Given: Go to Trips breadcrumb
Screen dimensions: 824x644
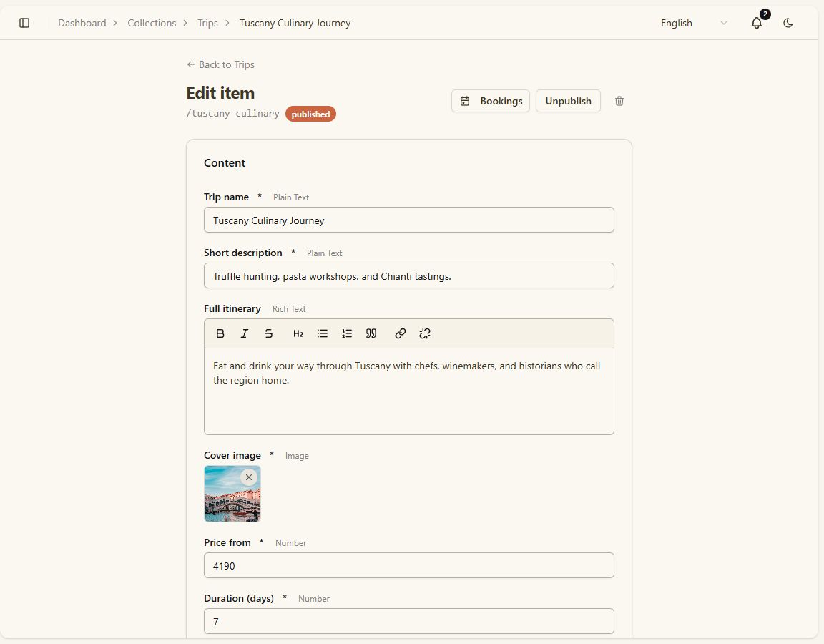Looking at the screenshot, I should (x=207, y=23).
